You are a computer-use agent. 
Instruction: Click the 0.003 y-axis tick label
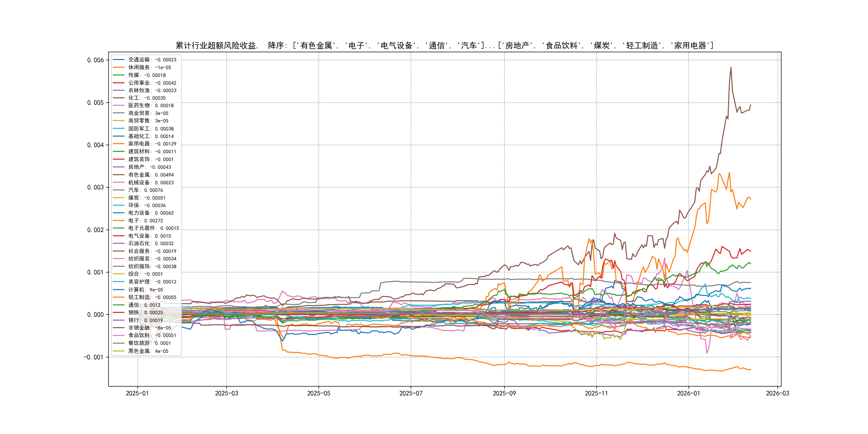pyautogui.click(x=95, y=187)
